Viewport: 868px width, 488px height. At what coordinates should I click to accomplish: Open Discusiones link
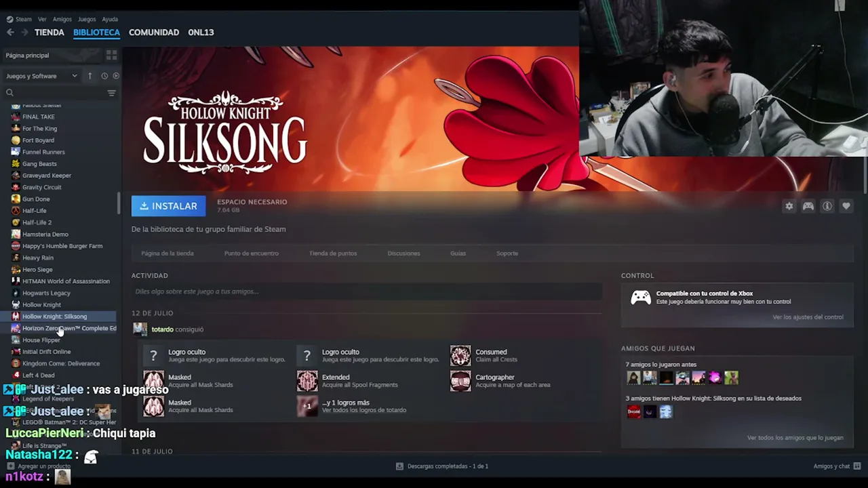click(403, 253)
